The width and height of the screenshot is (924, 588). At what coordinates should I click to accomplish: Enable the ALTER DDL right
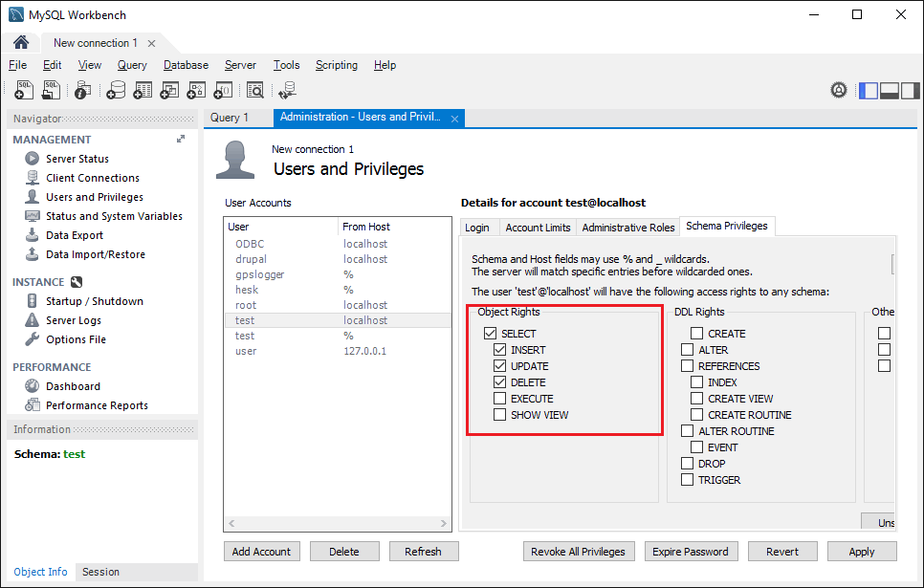687,350
